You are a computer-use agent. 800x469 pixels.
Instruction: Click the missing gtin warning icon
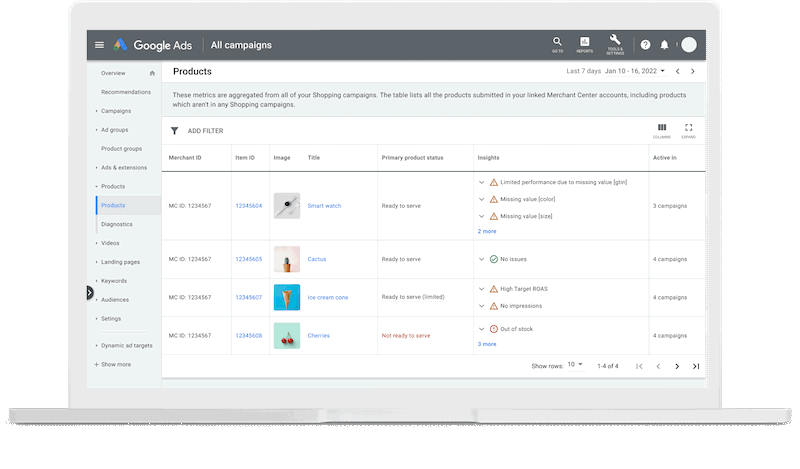tap(493, 182)
